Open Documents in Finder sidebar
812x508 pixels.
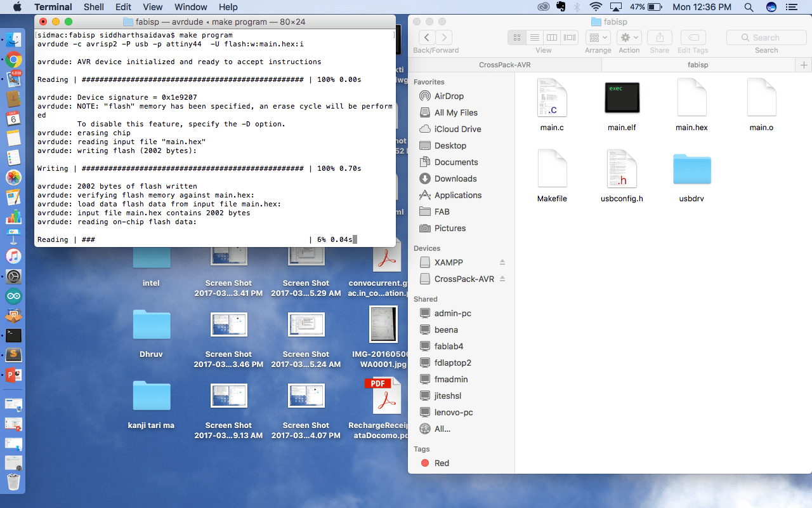pyautogui.click(x=455, y=162)
